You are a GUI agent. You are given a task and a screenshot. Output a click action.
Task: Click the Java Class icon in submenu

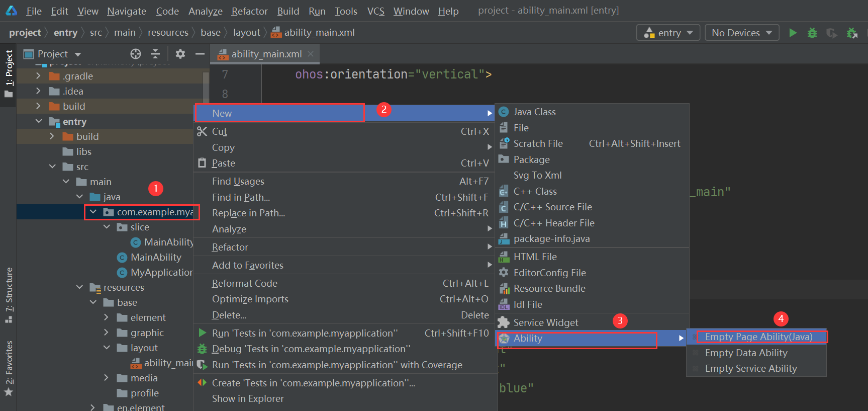click(504, 112)
